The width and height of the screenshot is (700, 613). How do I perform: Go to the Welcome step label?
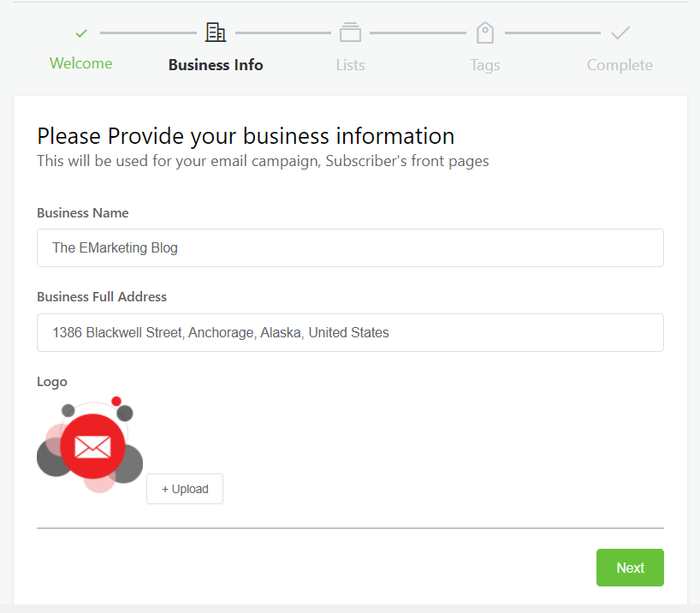pyautogui.click(x=80, y=63)
